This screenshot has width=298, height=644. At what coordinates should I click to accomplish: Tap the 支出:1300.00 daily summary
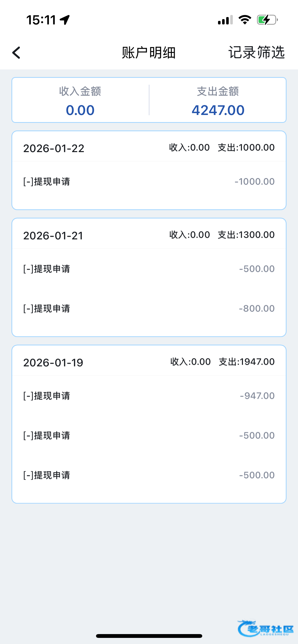(x=246, y=235)
